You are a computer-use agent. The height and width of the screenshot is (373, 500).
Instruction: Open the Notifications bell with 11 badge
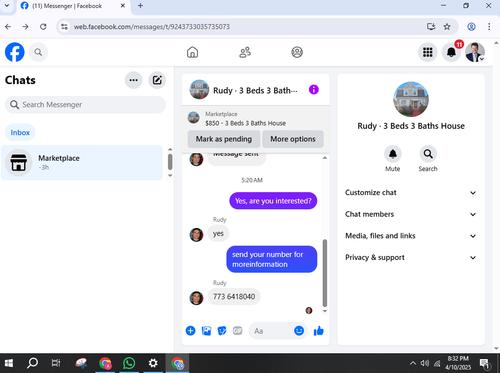click(x=451, y=52)
